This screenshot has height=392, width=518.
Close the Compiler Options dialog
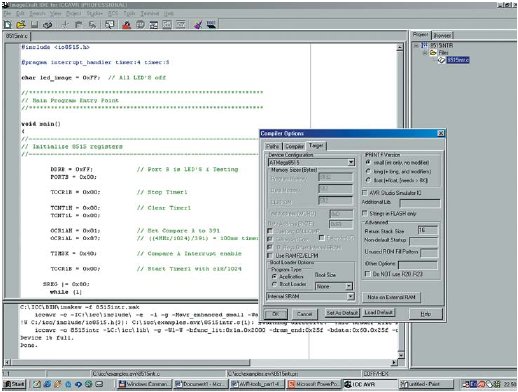coord(441,133)
